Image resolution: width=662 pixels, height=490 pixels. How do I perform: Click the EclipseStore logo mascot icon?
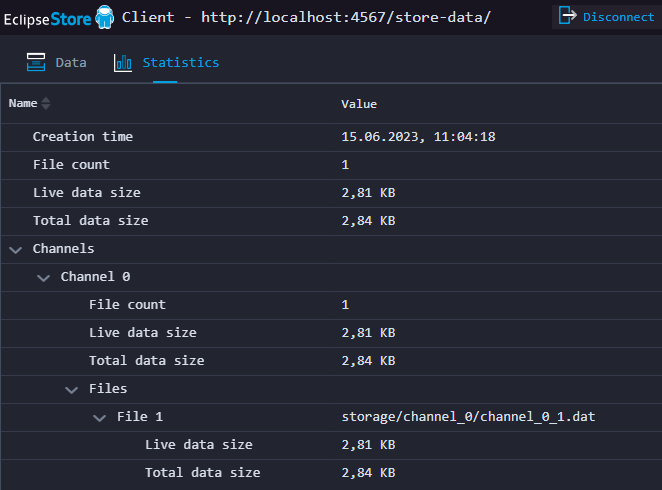tap(104, 17)
